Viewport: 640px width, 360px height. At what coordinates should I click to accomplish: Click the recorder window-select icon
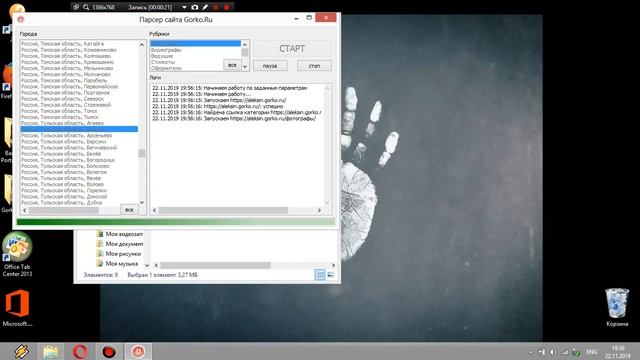click(x=76, y=7)
